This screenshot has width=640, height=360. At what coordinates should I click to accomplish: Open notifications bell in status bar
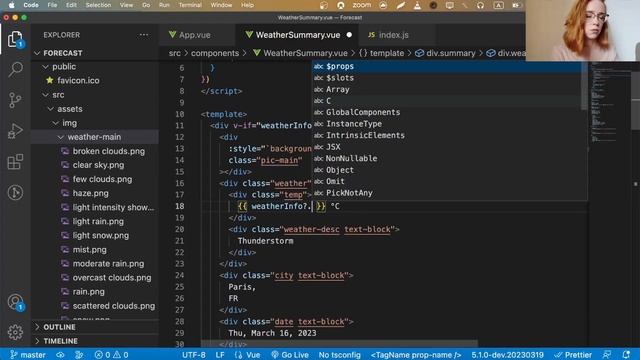627,355
